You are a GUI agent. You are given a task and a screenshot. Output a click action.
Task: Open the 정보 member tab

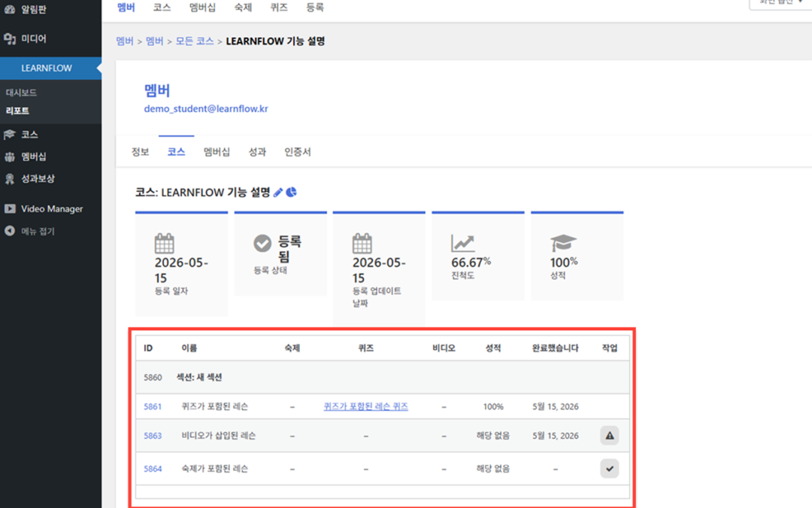141,152
